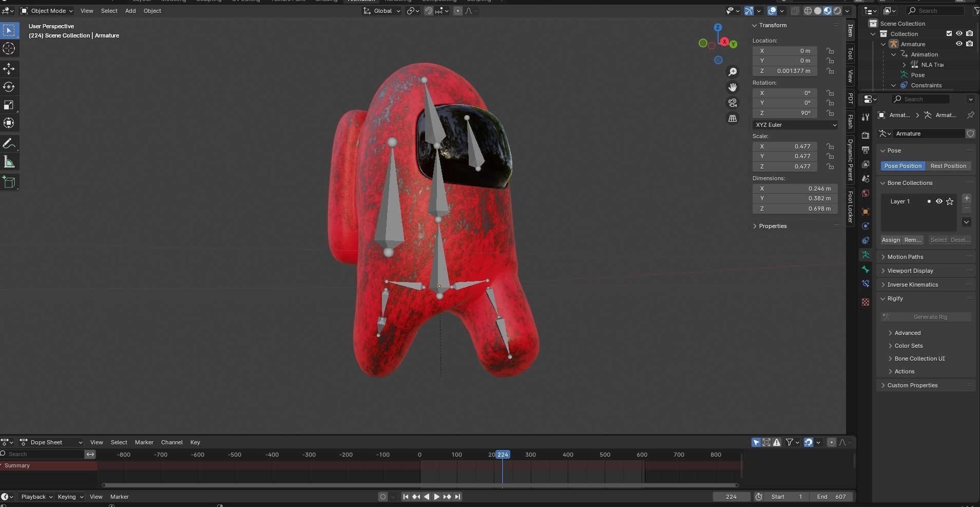Switch armature to Rest Position
This screenshot has height=507, width=980.
point(948,166)
